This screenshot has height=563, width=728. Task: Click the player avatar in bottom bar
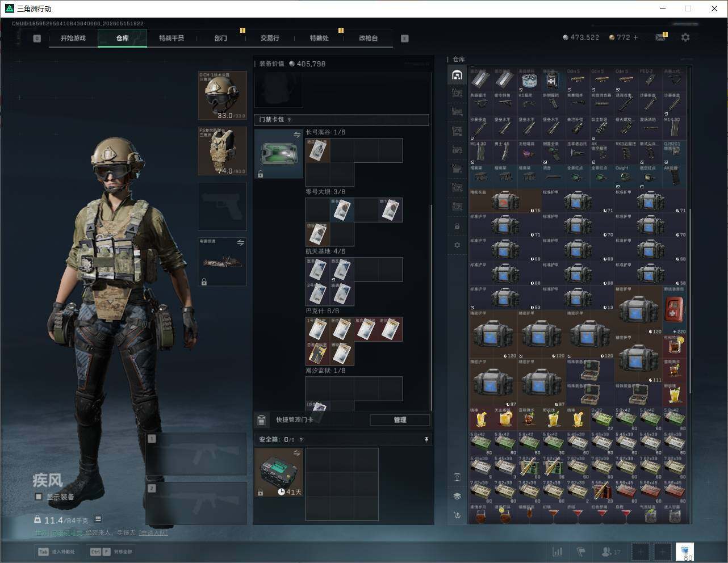[685, 552]
